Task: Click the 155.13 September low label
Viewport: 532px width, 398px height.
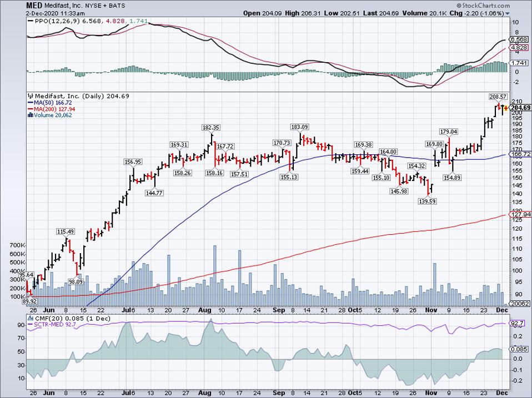Action: click(289, 177)
